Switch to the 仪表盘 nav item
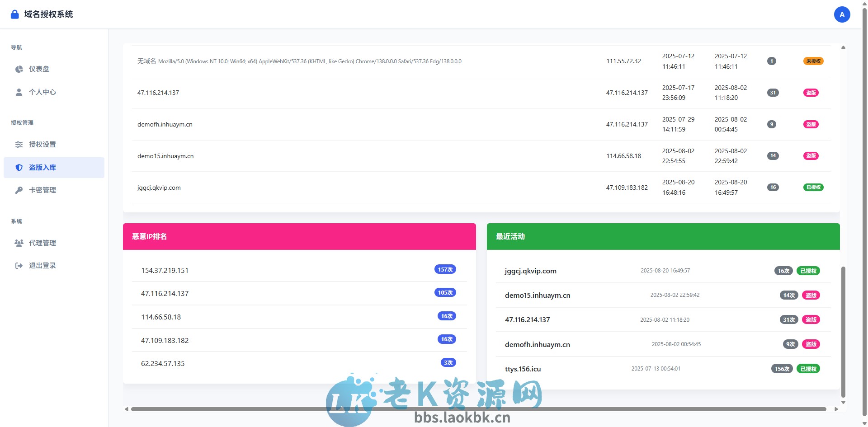This screenshot has height=427, width=868. (x=42, y=69)
